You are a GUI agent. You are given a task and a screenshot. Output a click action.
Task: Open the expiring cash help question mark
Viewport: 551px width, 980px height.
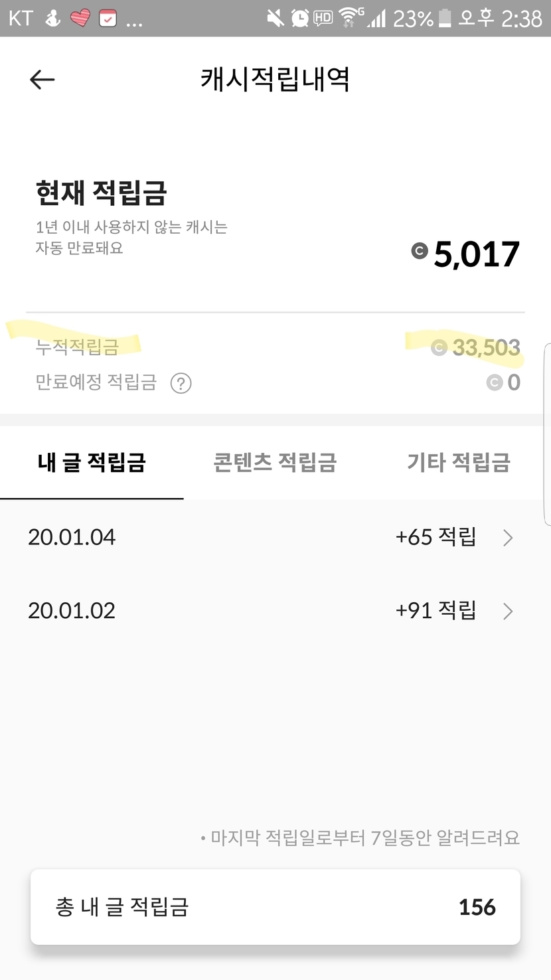click(181, 383)
